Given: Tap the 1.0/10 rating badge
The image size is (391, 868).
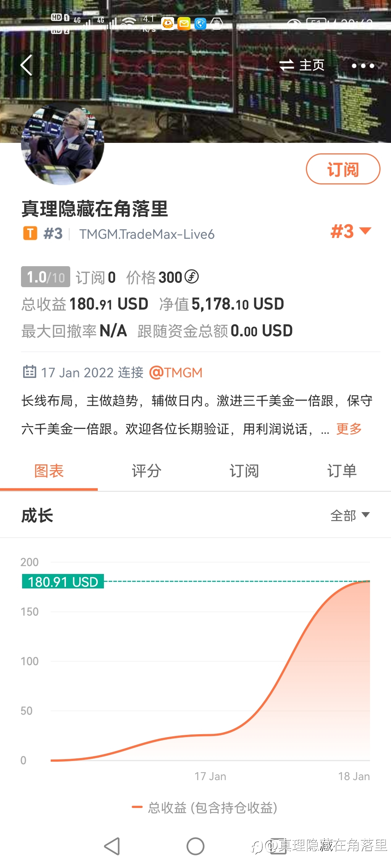Looking at the screenshot, I should [46, 277].
